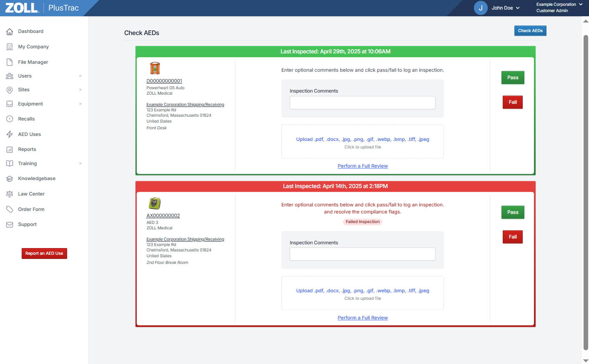This screenshot has height=364, width=589.
Task: Click the Reports chart icon
Action: 10,149
